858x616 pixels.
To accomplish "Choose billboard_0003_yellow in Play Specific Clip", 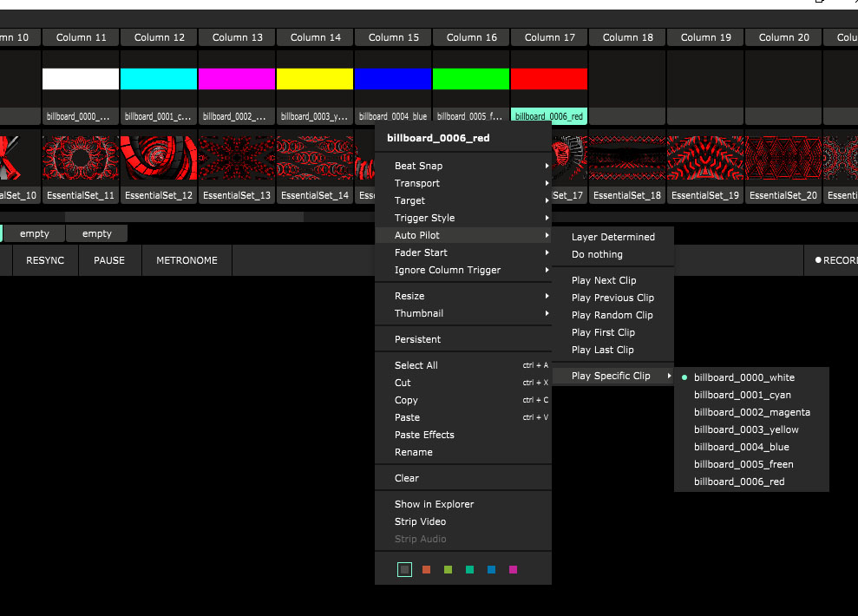I will [x=746, y=429].
